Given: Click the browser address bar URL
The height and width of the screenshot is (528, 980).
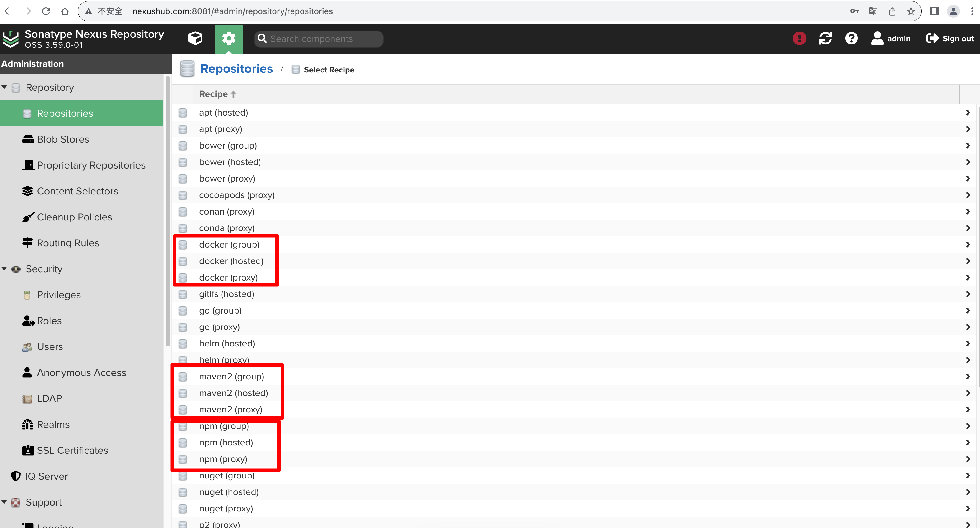Looking at the screenshot, I should [232, 11].
